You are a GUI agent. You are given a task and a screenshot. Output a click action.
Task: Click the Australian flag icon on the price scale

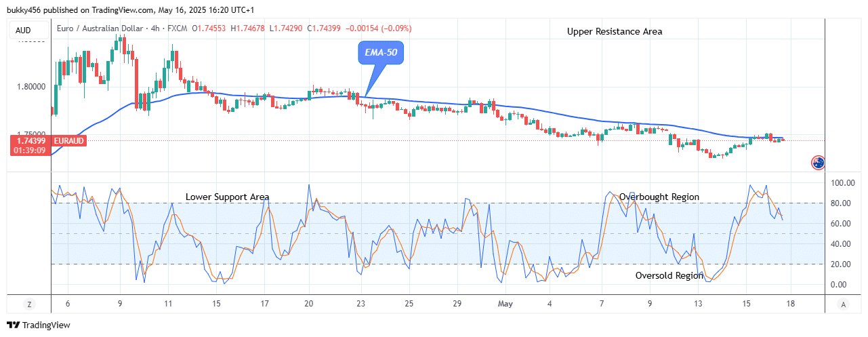pos(819,162)
